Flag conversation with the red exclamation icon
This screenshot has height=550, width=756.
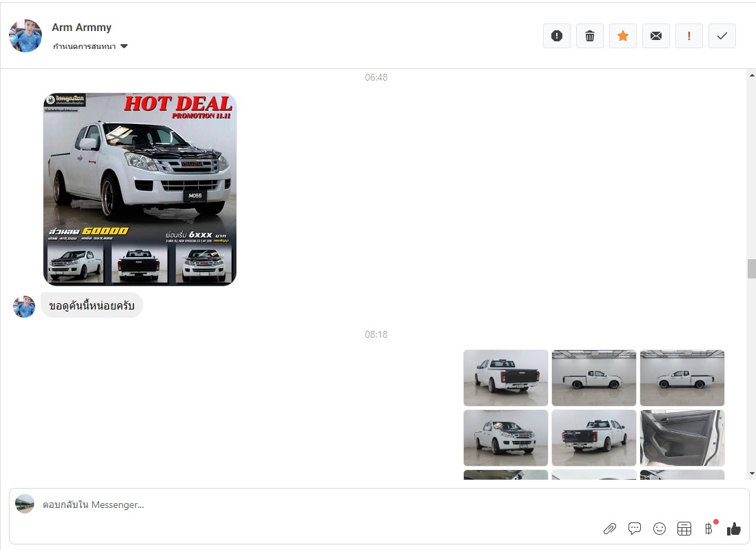689,36
